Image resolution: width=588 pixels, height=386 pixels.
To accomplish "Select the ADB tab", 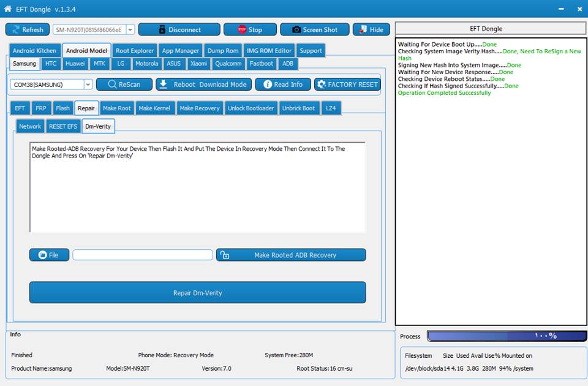I will click(x=288, y=64).
